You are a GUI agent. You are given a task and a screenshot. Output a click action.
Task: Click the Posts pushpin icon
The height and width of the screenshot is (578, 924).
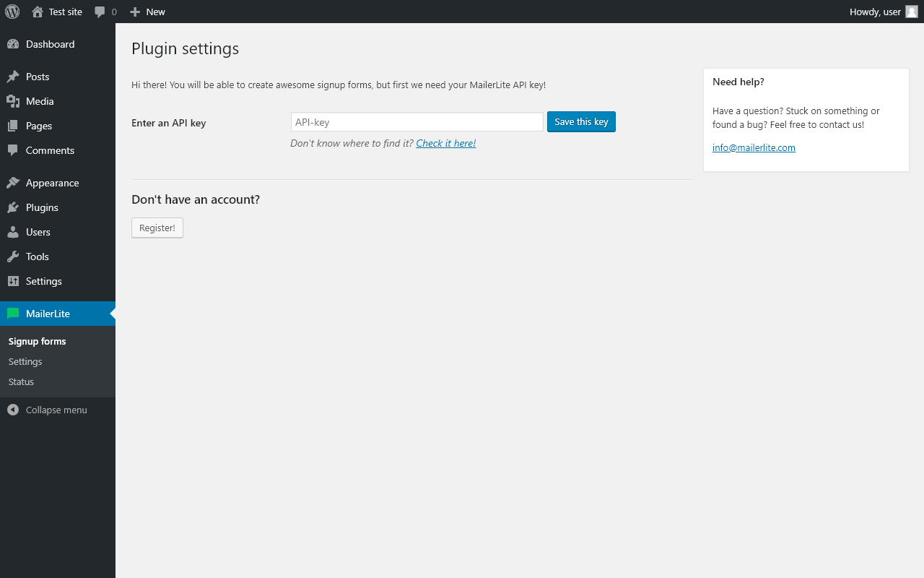coord(13,77)
